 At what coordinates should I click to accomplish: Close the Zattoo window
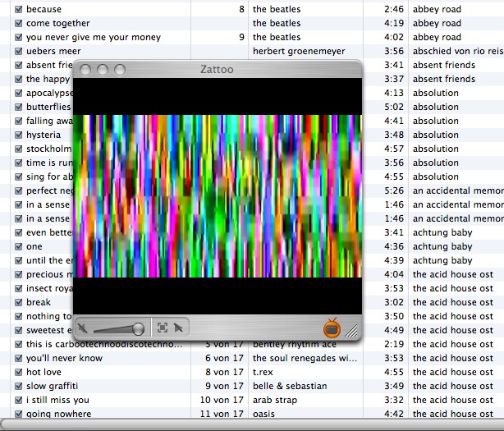pos(86,70)
